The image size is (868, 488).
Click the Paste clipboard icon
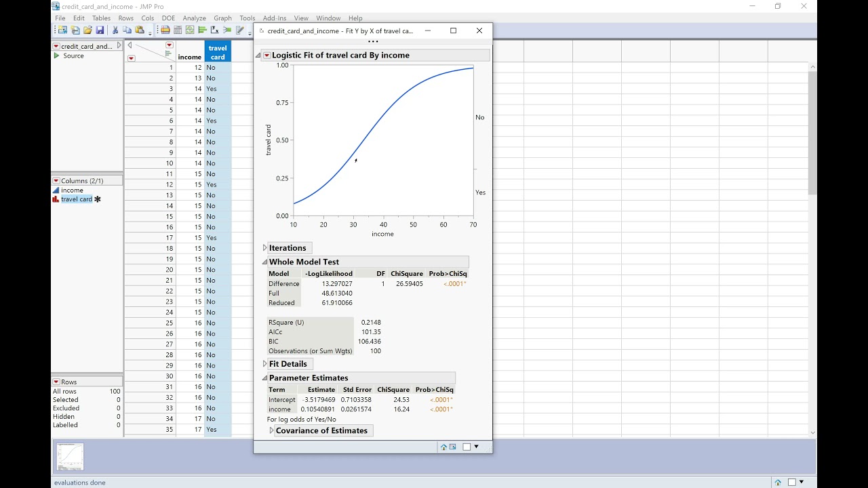click(x=139, y=30)
